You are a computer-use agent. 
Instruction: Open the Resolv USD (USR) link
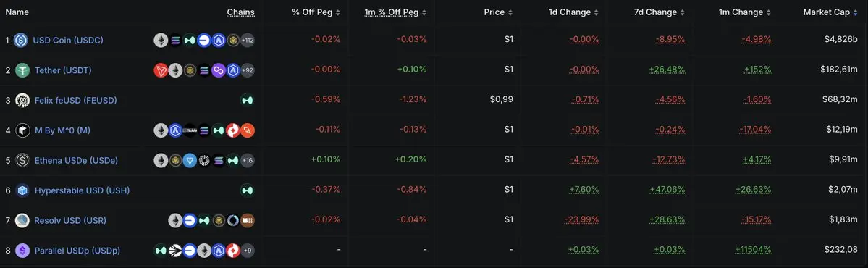pyautogui.click(x=70, y=220)
